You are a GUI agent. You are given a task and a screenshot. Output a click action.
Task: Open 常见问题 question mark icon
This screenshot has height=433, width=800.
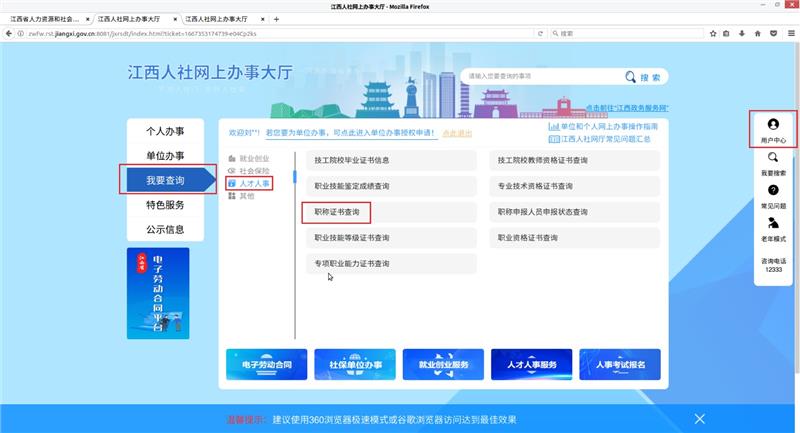772,190
